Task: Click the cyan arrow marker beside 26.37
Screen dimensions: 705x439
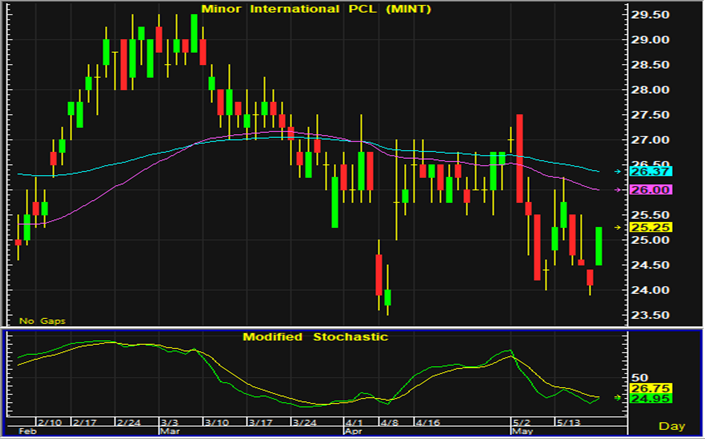Action: pyautogui.click(x=618, y=171)
